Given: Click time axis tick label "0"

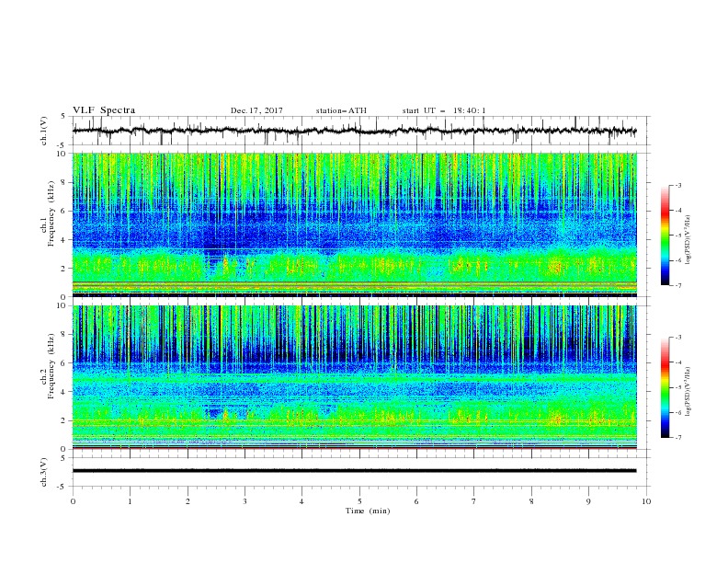Looking at the screenshot, I should [x=73, y=501].
